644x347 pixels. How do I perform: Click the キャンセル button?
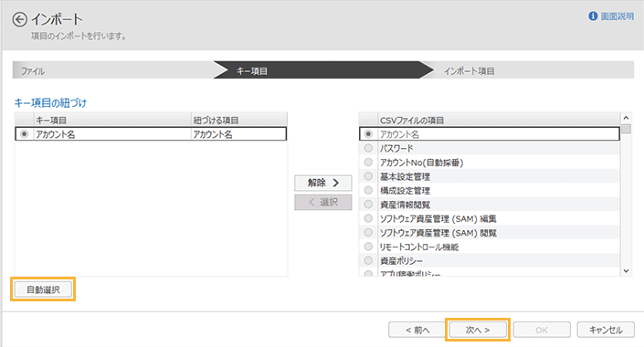[606, 330]
